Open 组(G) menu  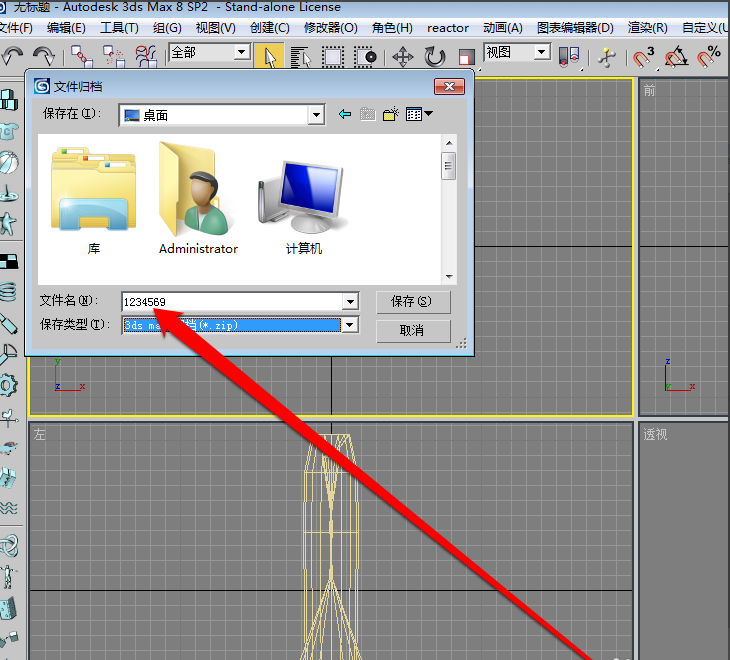[x=167, y=28]
